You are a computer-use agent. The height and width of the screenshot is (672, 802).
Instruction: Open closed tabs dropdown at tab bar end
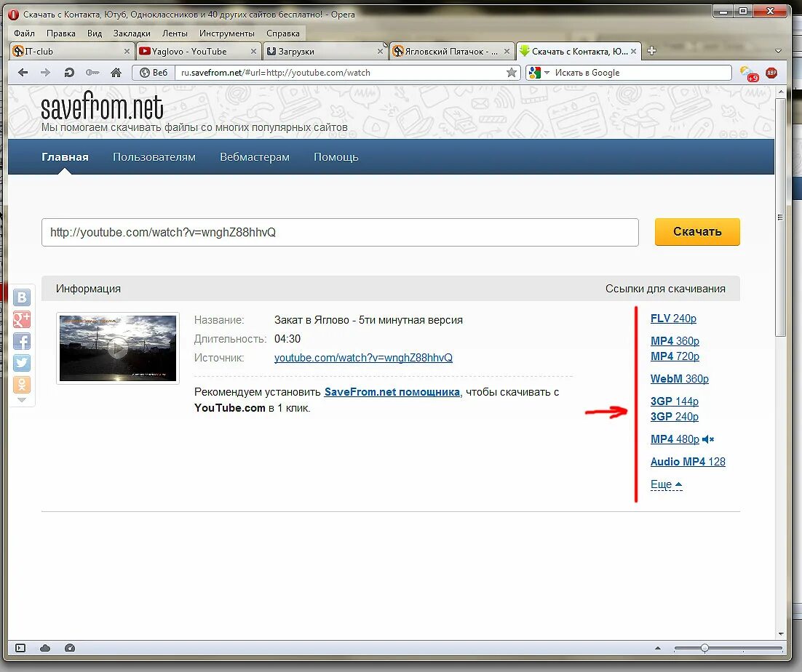pyautogui.click(x=779, y=51)
